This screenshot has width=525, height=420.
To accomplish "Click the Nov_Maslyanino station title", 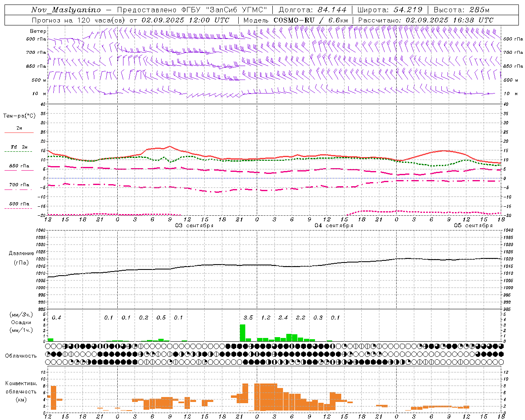I will click(66, 10).
